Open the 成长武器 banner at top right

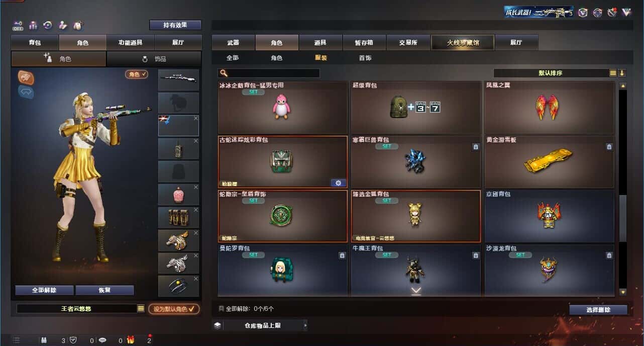[x=539, y=12]
